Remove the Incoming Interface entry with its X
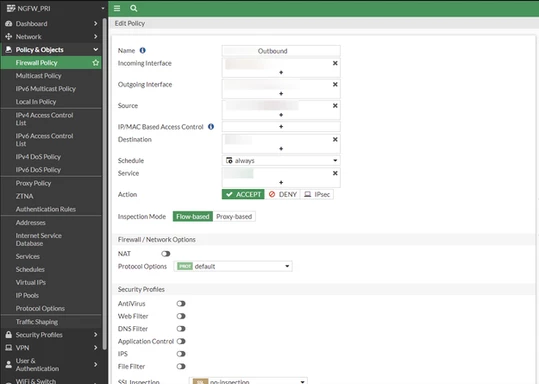The image size is (539, 384). pyautogui.click(x=335, y=63)
